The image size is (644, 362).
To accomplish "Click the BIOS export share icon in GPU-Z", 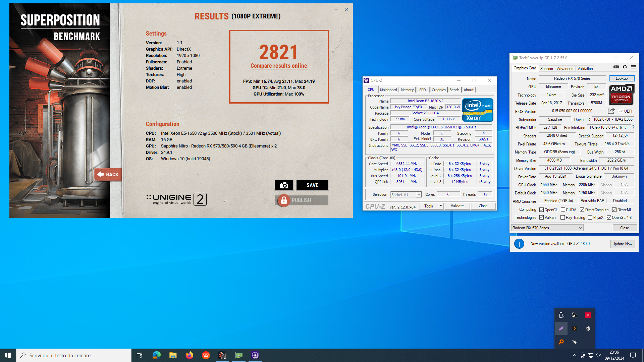I will [611, 111].
